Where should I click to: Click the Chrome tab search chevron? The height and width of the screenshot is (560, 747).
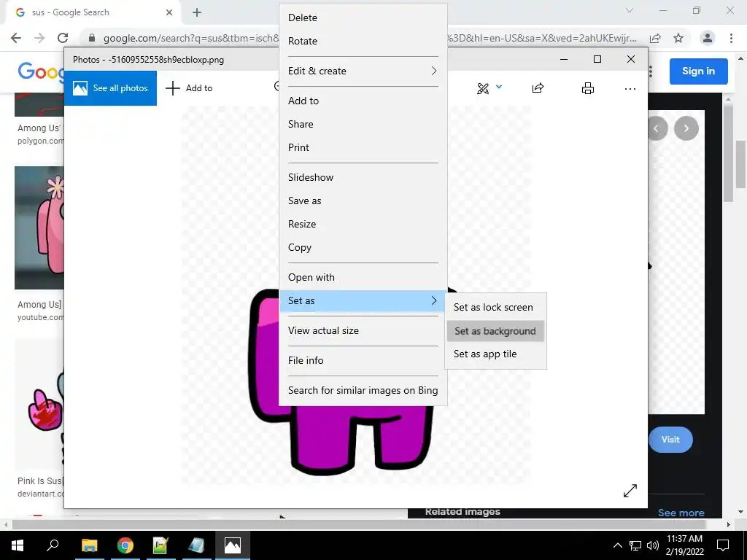630,10
